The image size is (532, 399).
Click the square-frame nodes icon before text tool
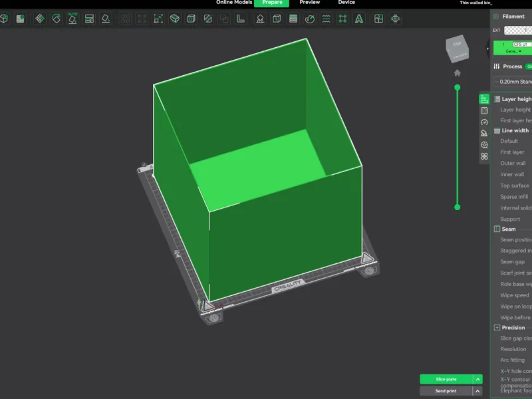click(x=342, y=19)
